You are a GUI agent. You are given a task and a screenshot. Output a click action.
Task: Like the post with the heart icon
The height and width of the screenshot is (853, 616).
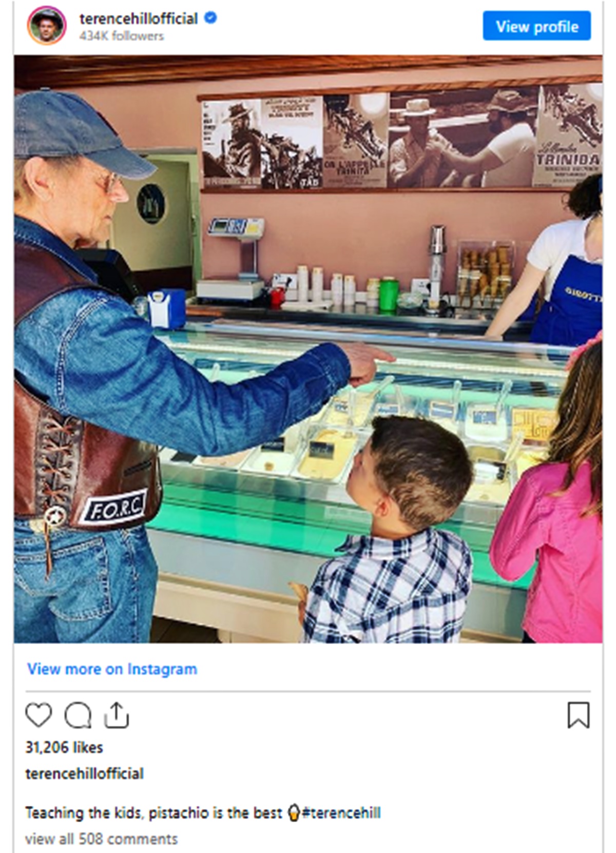[38, 715]
